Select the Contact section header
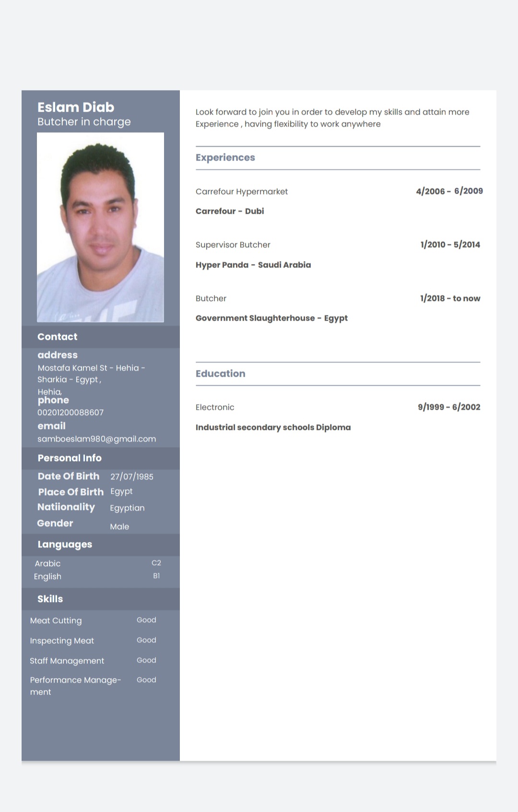This screenshot has width=518, height=812. 101,336
